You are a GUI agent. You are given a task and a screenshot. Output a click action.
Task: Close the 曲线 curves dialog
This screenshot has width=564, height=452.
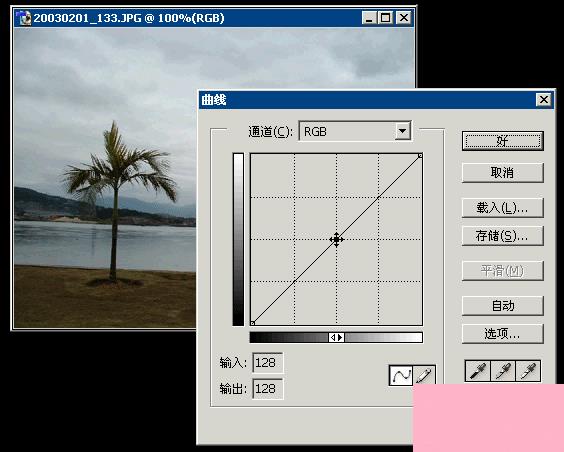pos(543,100)
